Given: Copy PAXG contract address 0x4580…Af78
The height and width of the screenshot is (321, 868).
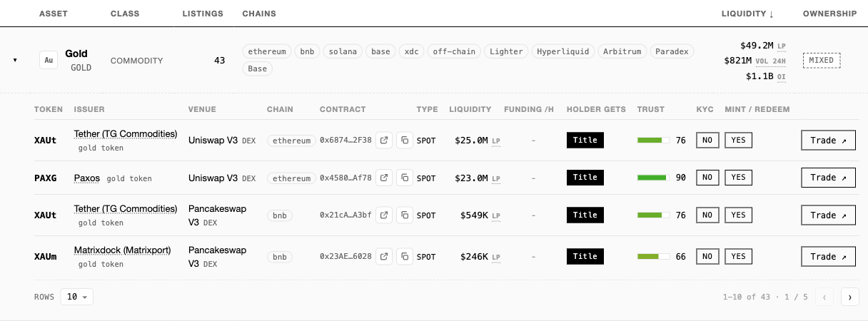Looking at the screenshot, I should tap(405, 178).
